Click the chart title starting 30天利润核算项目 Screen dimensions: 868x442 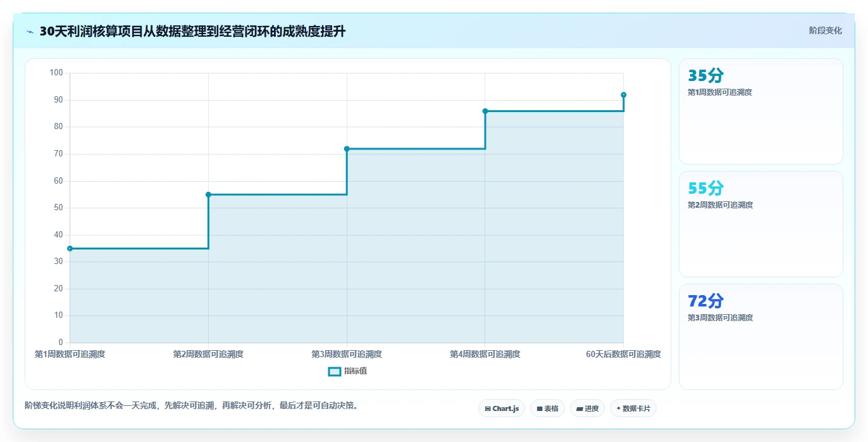click(192, 32)
